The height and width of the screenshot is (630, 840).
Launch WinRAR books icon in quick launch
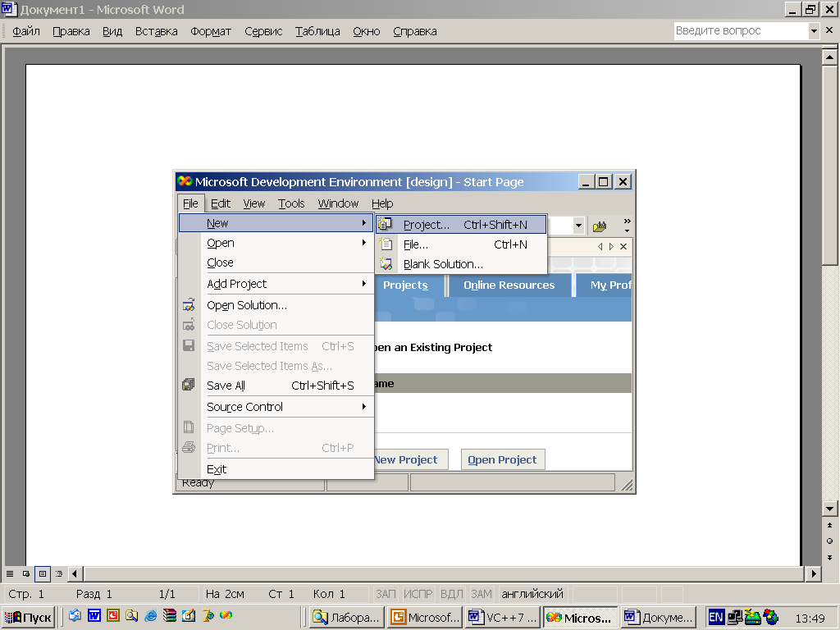pyautogui.click(x=170, y=615)
